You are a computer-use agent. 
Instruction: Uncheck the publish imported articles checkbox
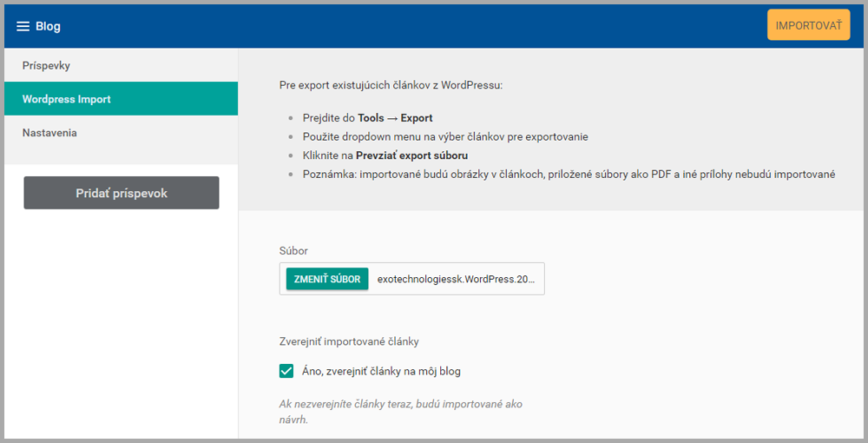286,371
